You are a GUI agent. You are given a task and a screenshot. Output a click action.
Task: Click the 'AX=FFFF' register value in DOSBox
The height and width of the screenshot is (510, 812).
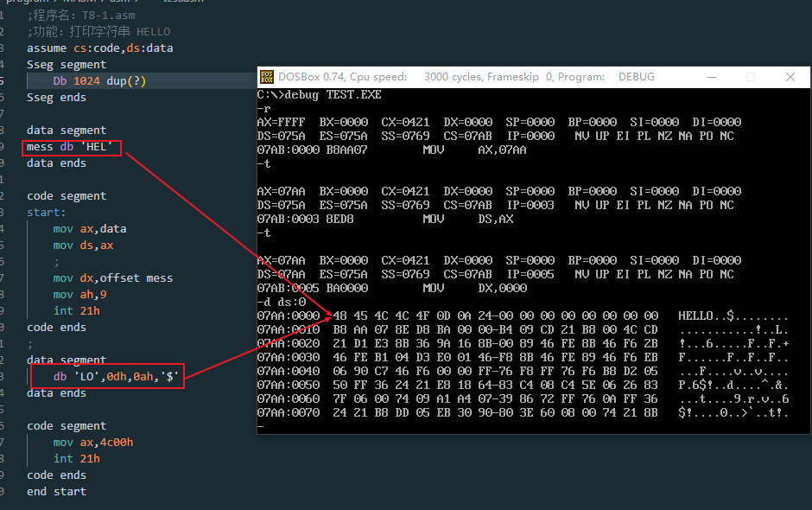pos(282,123)
